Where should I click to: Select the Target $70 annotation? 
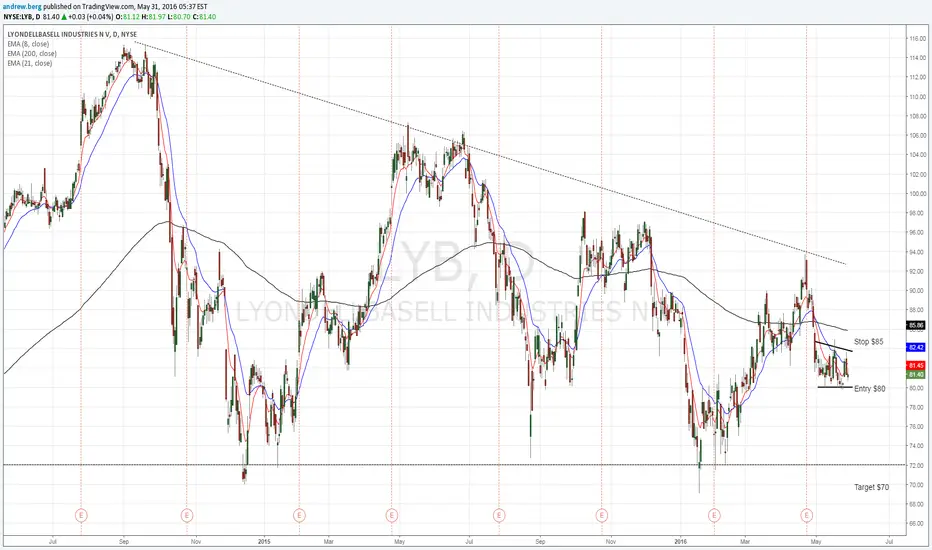[871, 487]
